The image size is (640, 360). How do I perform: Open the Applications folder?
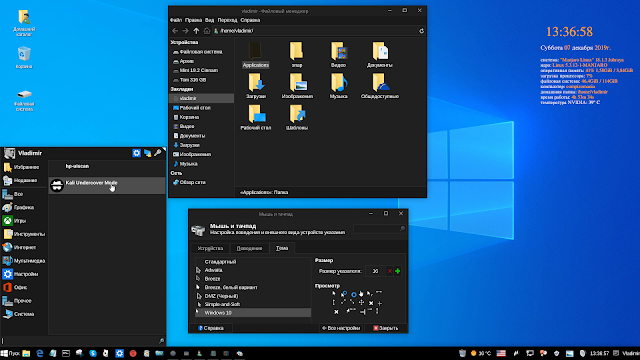pyautogui.click(x=256, y=55)
